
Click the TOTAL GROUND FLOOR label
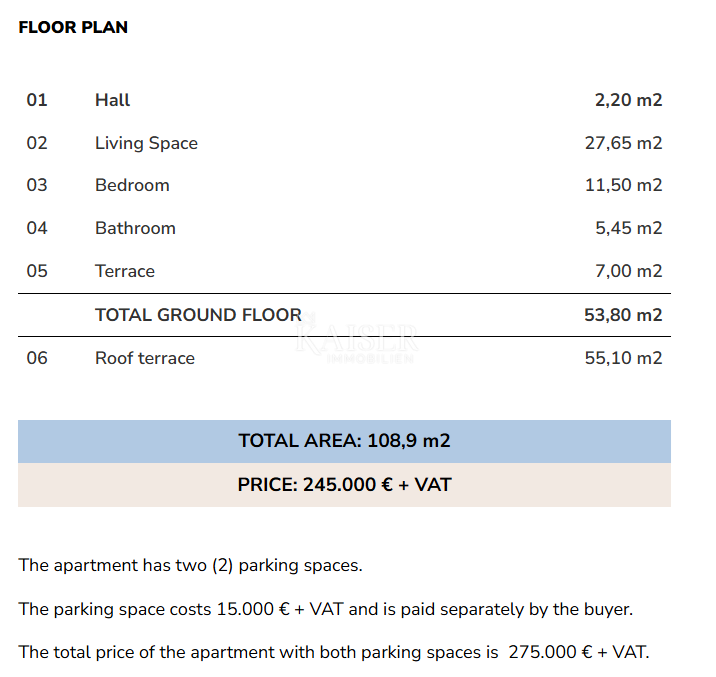point(198,315)
